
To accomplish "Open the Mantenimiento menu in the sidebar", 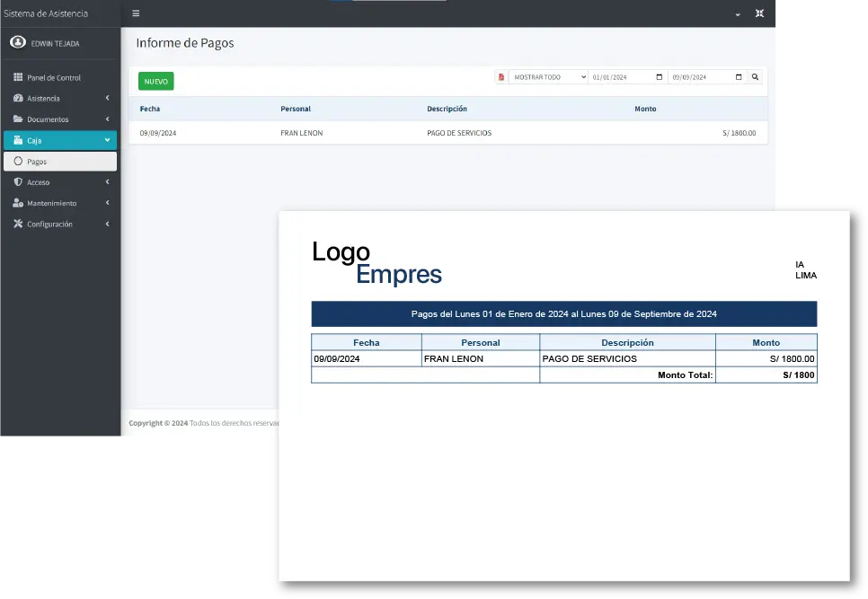I will [60, 204].
